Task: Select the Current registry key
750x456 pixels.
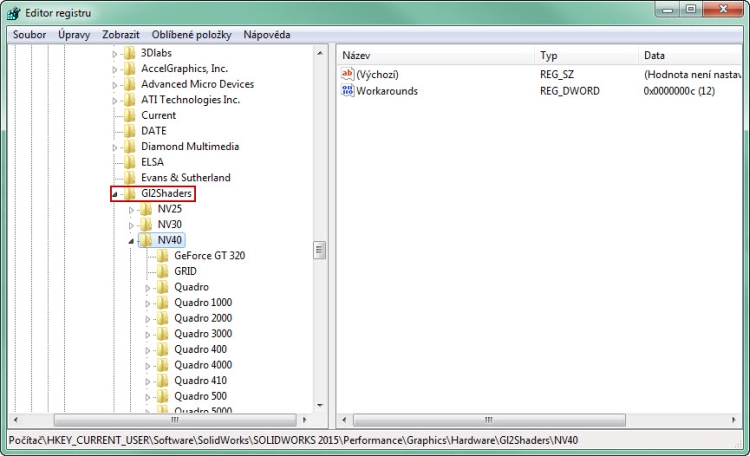Action: (x=158, y=115)
